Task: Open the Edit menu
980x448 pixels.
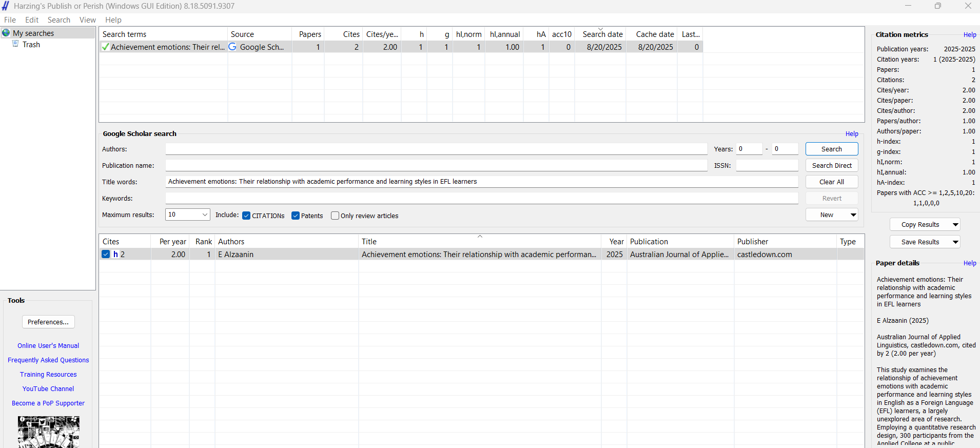Action: (x=32, y=20)
